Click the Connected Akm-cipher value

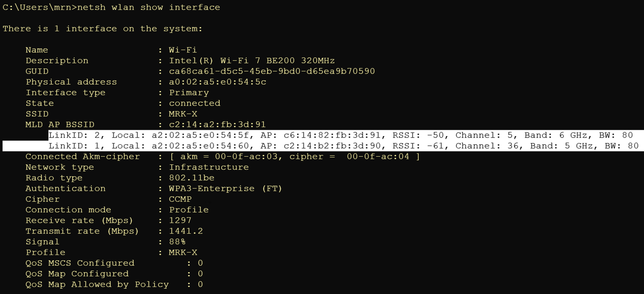coord(294,157)
